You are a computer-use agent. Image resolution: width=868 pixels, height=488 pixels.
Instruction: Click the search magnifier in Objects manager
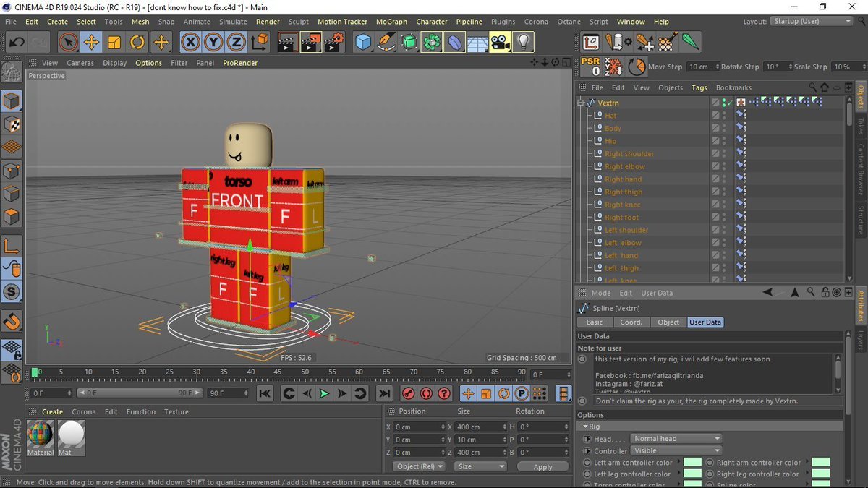[x=813, y=87]
